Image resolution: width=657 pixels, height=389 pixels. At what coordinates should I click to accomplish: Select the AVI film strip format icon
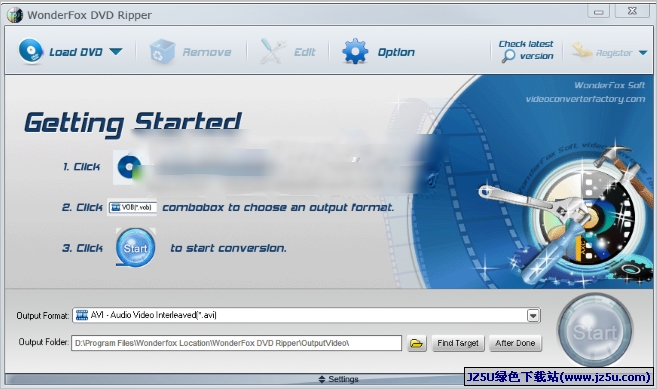(82, 315)
